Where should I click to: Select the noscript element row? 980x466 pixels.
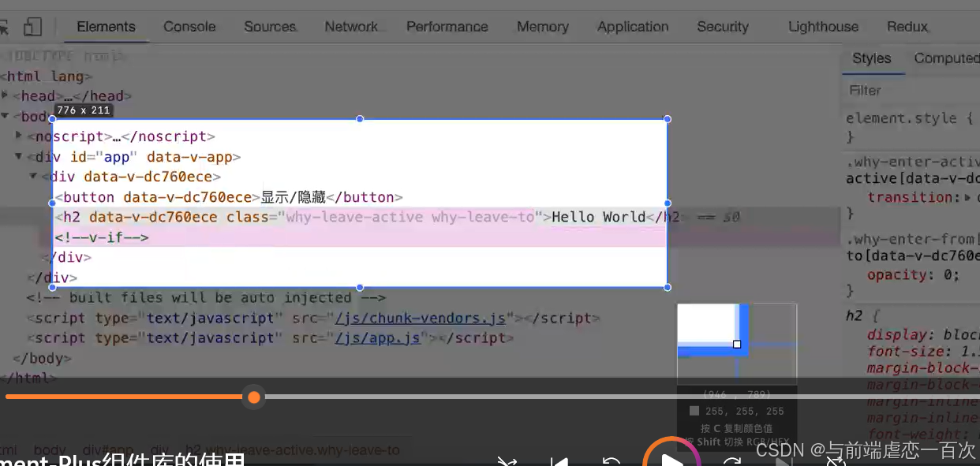(121, 136)
